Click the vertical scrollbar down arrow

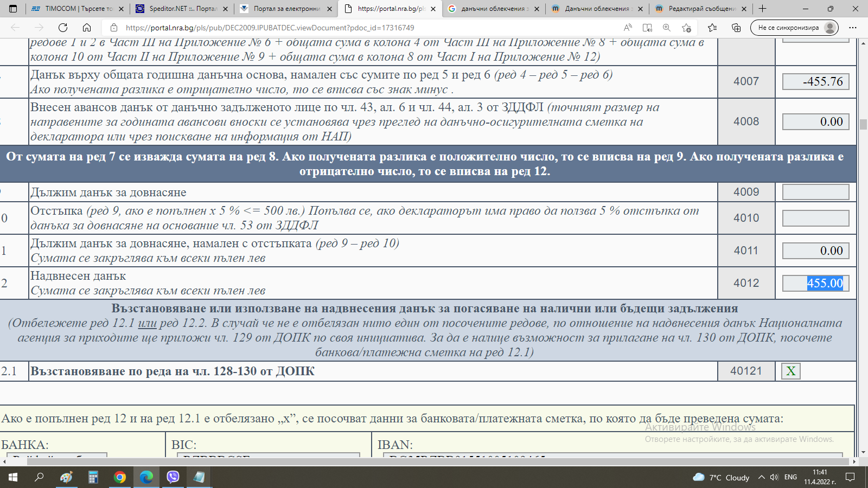[863, 452]
